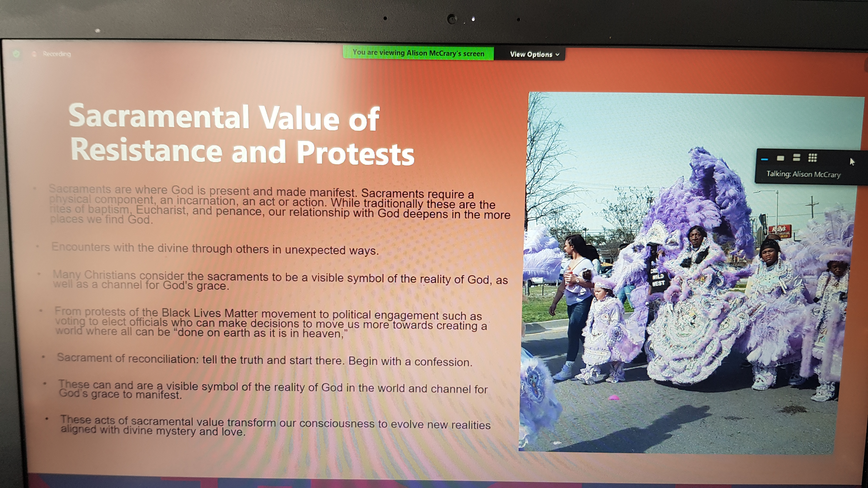
Task: Select the stacked two-thumbnail video view
Action: pos(796,158)
